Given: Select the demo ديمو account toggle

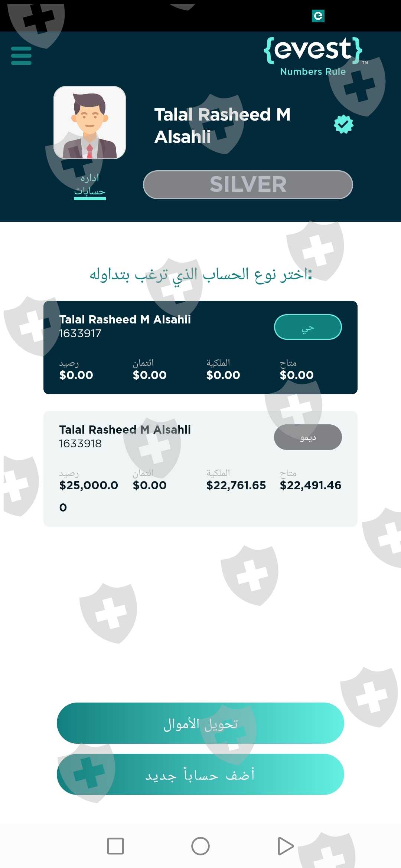Looking at the screenshot, I should point(308,437).
